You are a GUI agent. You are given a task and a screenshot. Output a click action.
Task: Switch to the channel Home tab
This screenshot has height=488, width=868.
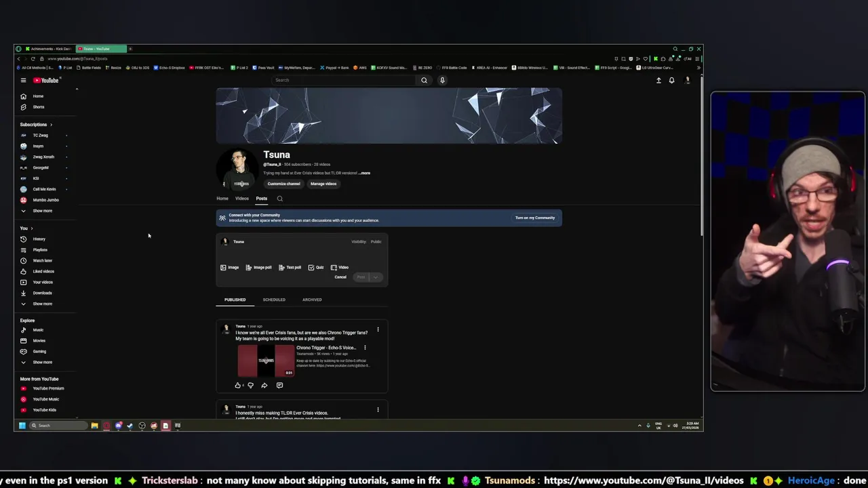point(222,199)
